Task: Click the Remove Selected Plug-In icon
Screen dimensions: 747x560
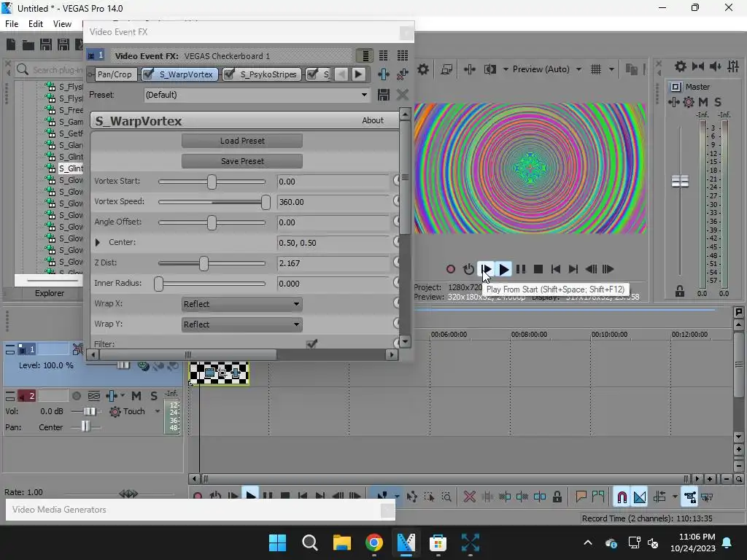Action: coord(403,74)
